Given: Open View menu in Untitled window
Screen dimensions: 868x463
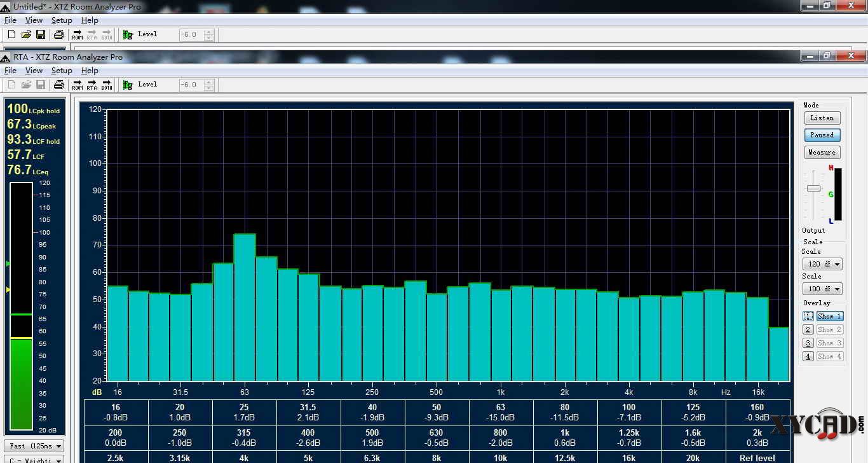Looking at the screenshot, I should point(34,20).
